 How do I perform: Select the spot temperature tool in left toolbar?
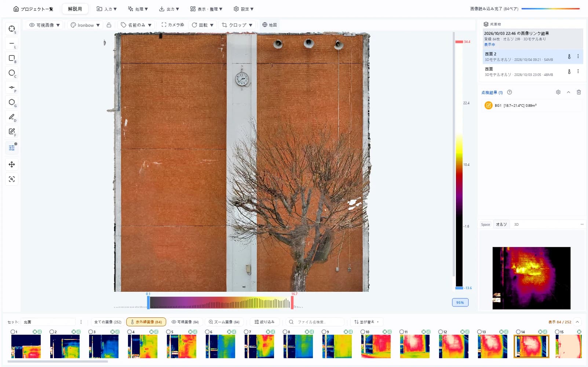[12, 29]
